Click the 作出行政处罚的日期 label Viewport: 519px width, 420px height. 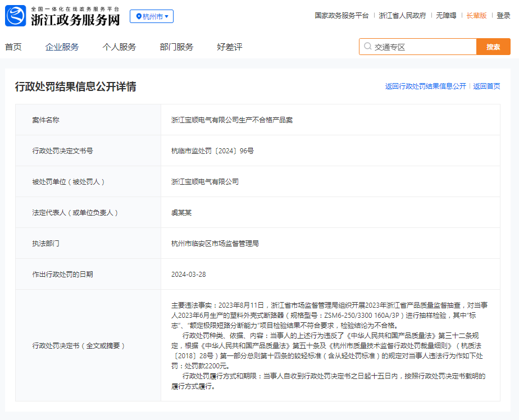(62, 275)
